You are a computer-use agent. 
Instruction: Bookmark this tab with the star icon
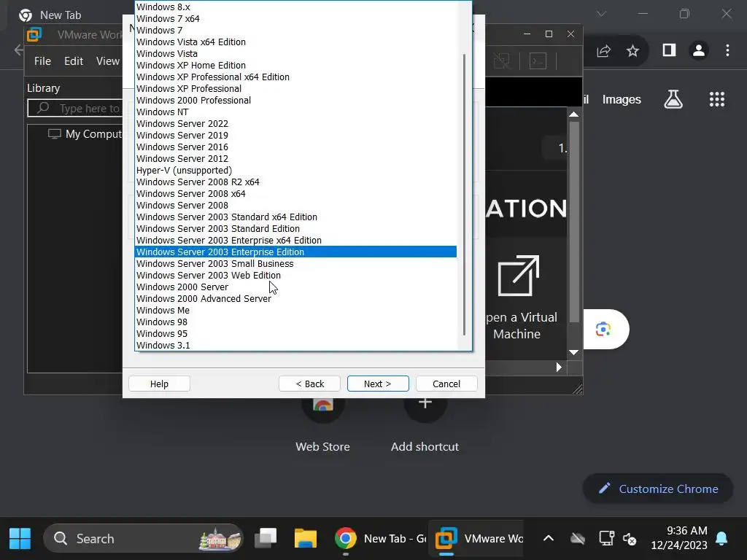tap(632, 50)
